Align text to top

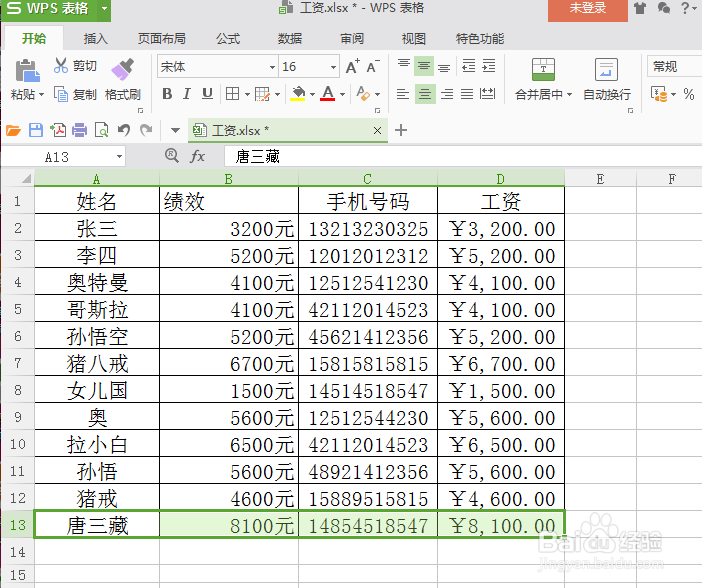[x=404, y=66]
